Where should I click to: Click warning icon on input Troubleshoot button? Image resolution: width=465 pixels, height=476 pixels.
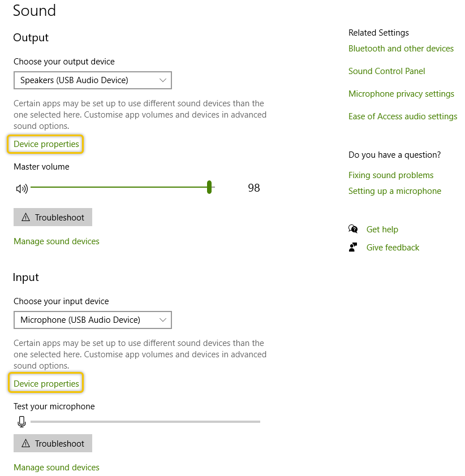point(26,443)
